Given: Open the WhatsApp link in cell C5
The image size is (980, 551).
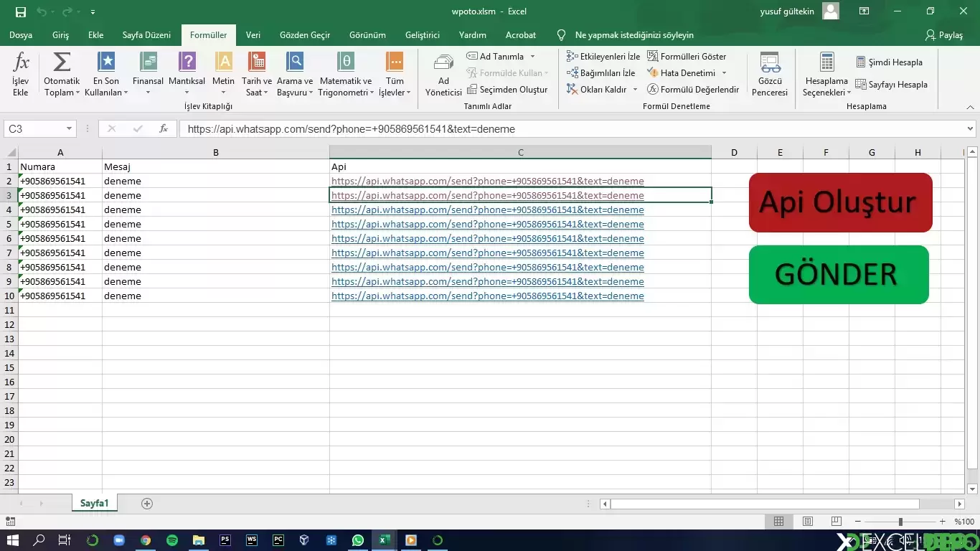Looking at the screenshot, I should [488, 225].
